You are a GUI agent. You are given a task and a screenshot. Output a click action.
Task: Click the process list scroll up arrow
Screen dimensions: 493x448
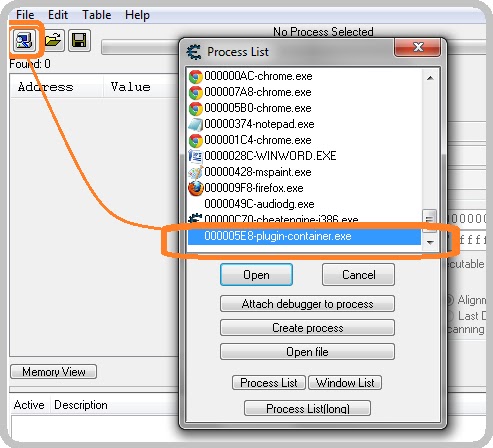pos(430,78)
